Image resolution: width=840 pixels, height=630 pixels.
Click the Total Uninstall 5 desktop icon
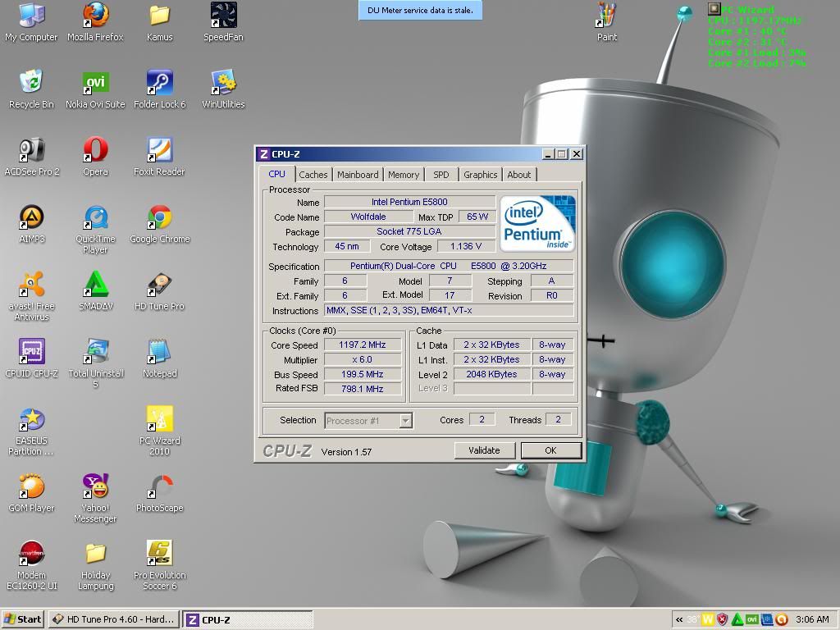[x=95, y=363]
